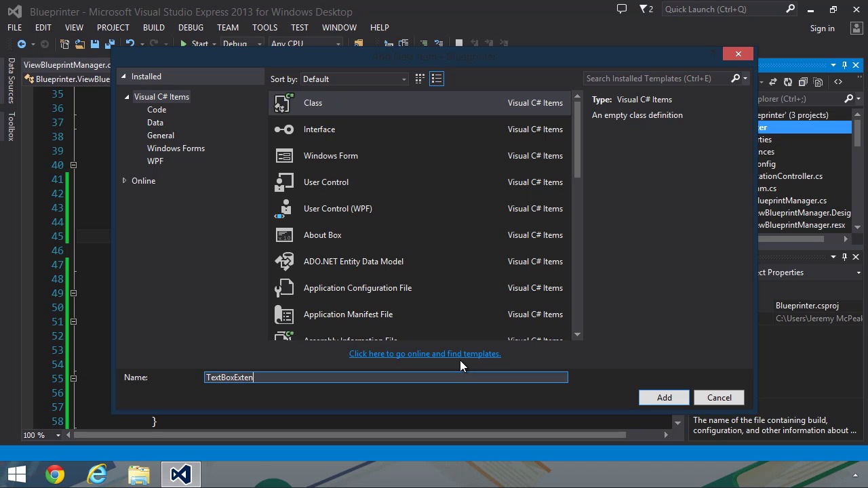
Task: Select the About Box template icon
Action: 284,235
